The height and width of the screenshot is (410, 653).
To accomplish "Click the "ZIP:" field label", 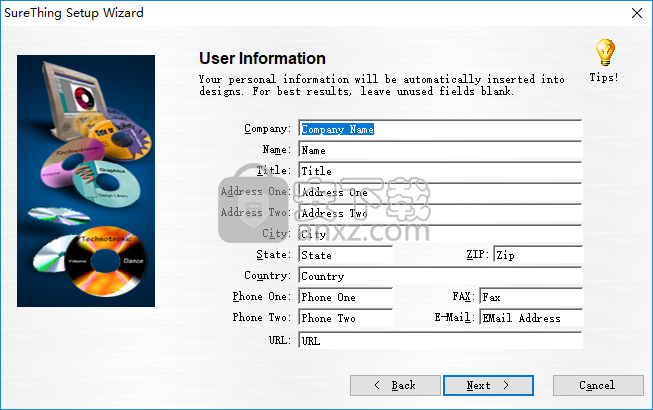I will click(477, 254).
